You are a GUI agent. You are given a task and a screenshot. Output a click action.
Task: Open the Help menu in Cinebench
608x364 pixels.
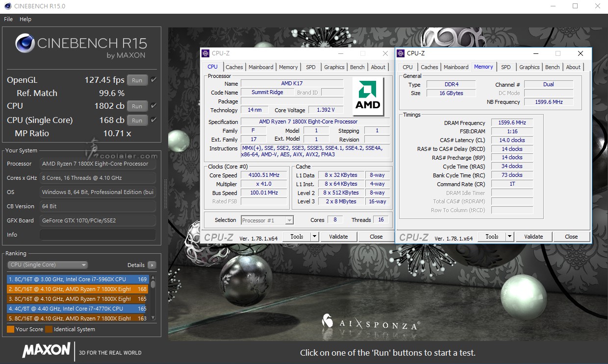coord(25,19)
